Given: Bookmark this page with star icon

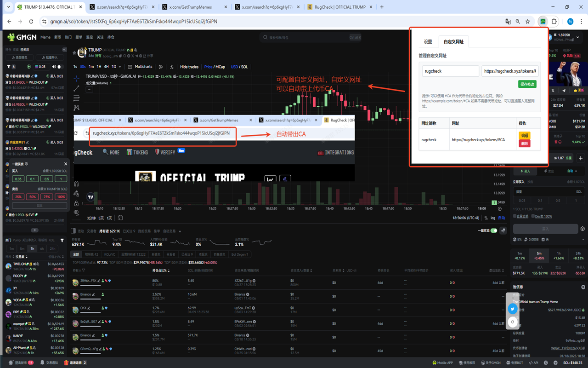Looking at the screenshot, I should pos(528,21).
